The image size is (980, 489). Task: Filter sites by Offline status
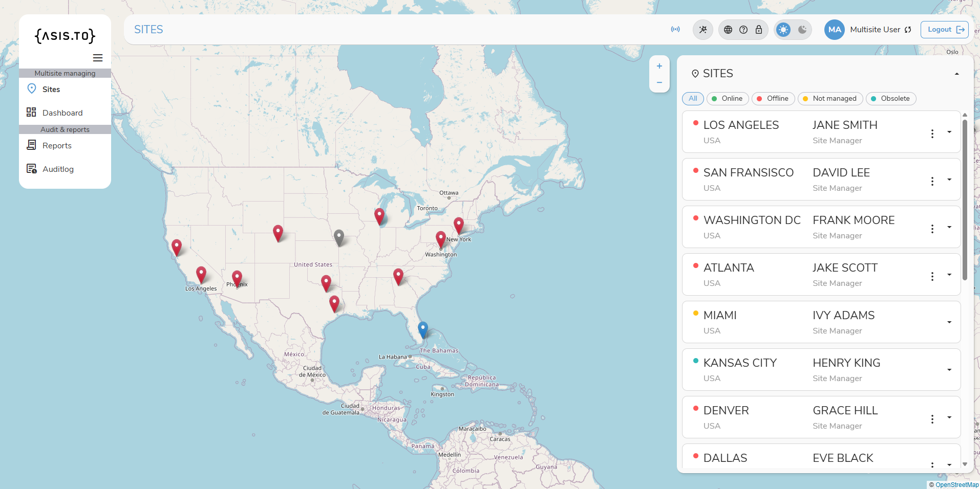(x=773, y=99)
